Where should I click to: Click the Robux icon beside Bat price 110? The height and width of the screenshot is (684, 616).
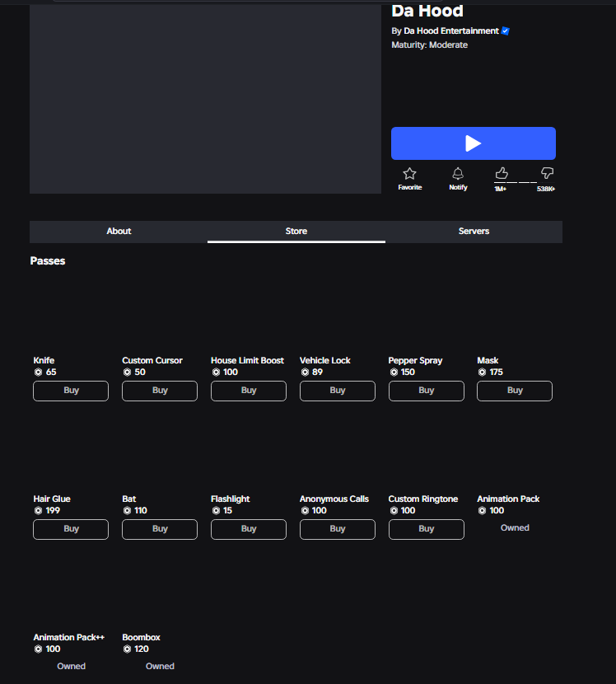coord(127,510)
